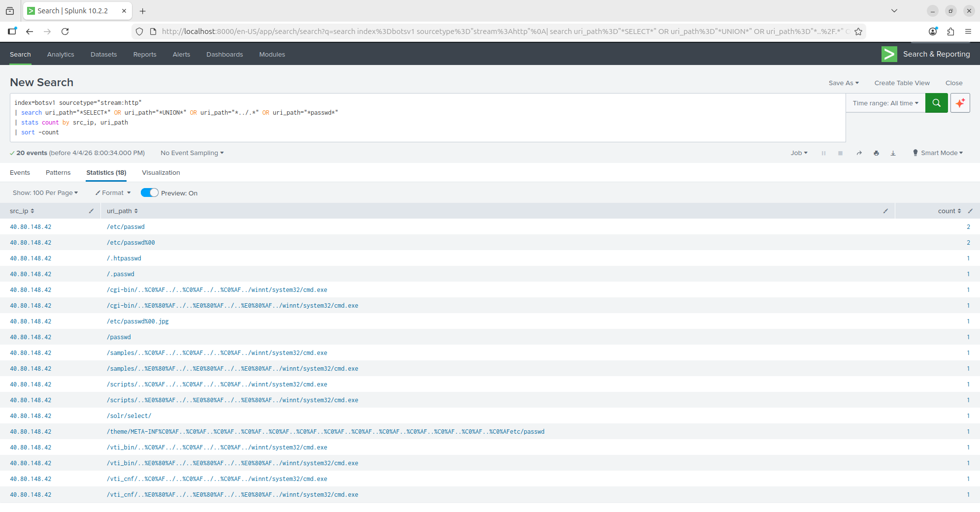The image size is (980, 512).
Task: Select the Statistics (18) tab
Action: 106,172
